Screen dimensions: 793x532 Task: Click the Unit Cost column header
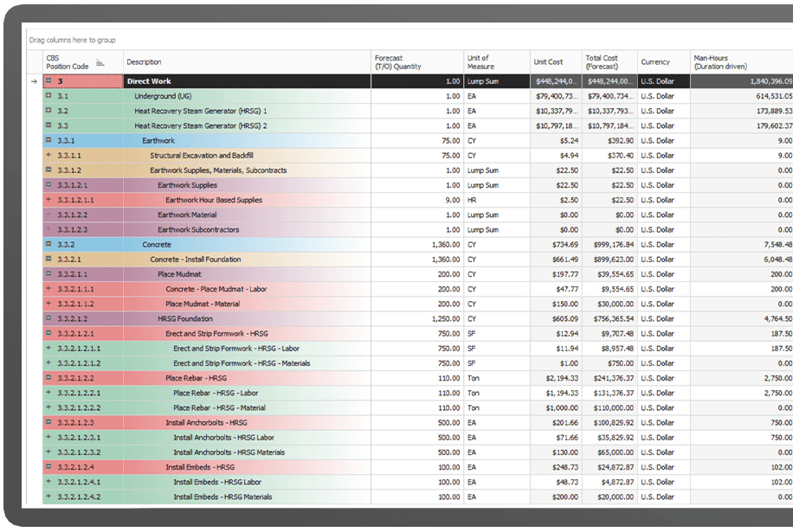point(548,62)
